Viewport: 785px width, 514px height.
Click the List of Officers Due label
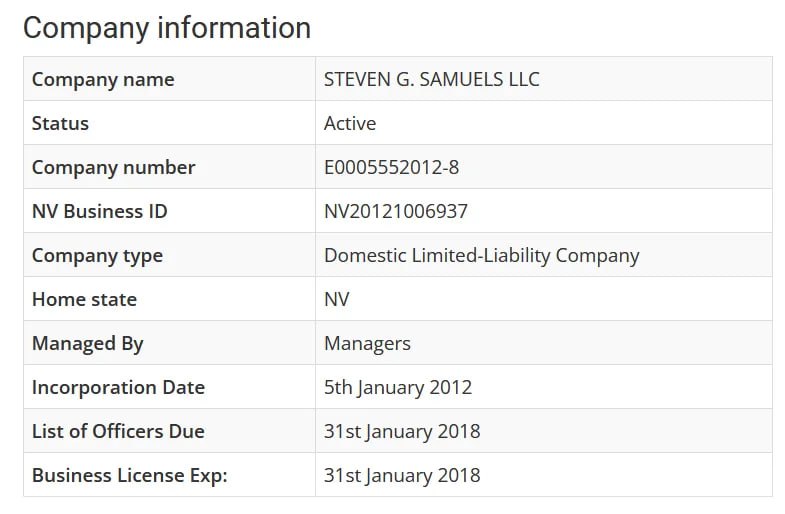click(118, 431)
